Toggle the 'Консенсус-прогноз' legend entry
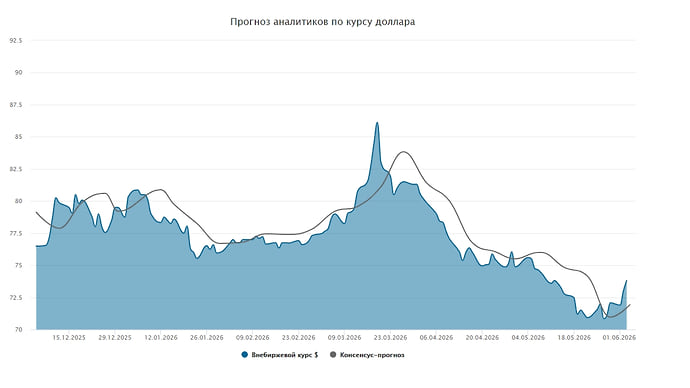The image size is (690, 388). [x=367, y=355]
